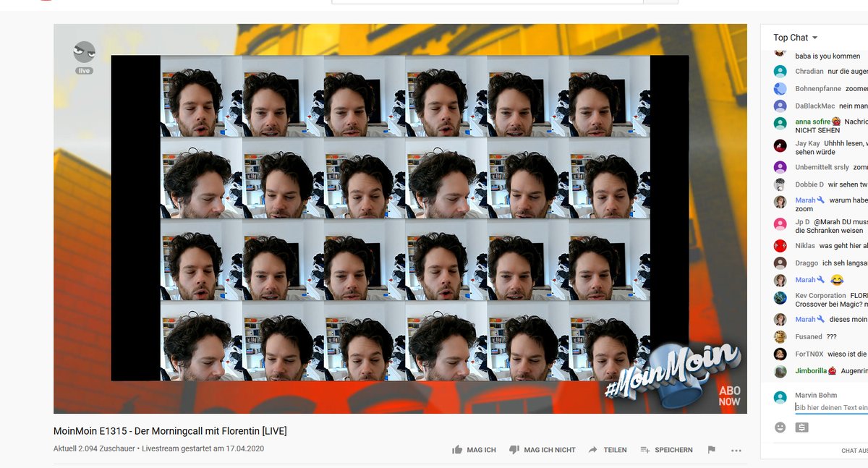
Task: Click DaBlackMac's avatar in chat
Action: coord(780,106)
